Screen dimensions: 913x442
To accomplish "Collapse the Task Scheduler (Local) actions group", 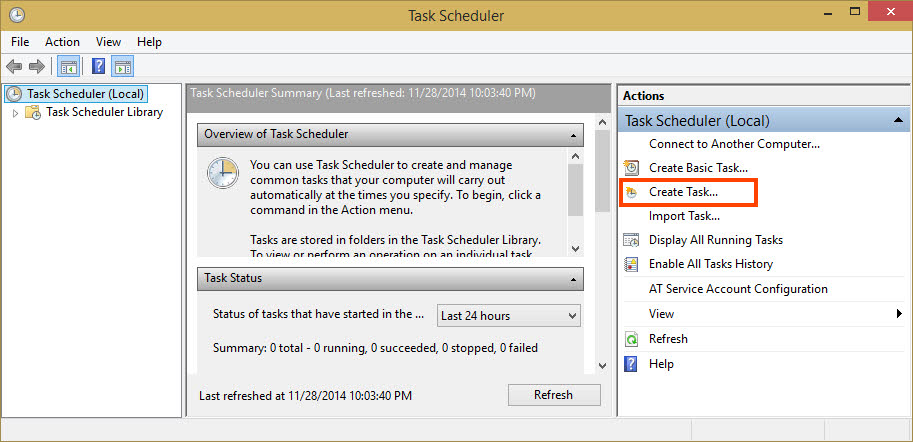I will coord(898,121).
